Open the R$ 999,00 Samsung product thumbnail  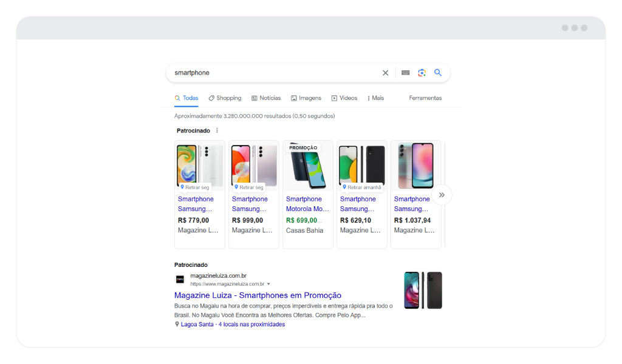pos(254,165)
